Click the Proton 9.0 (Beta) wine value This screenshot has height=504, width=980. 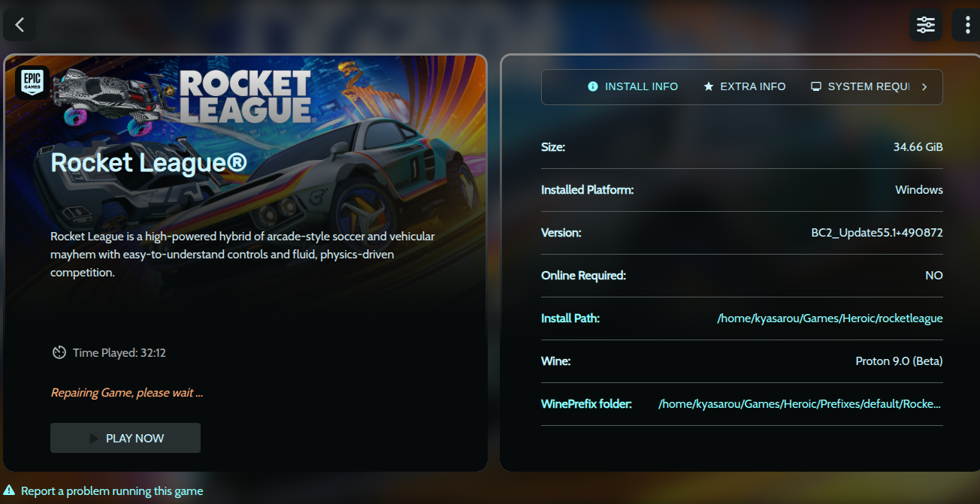point(899,361)
